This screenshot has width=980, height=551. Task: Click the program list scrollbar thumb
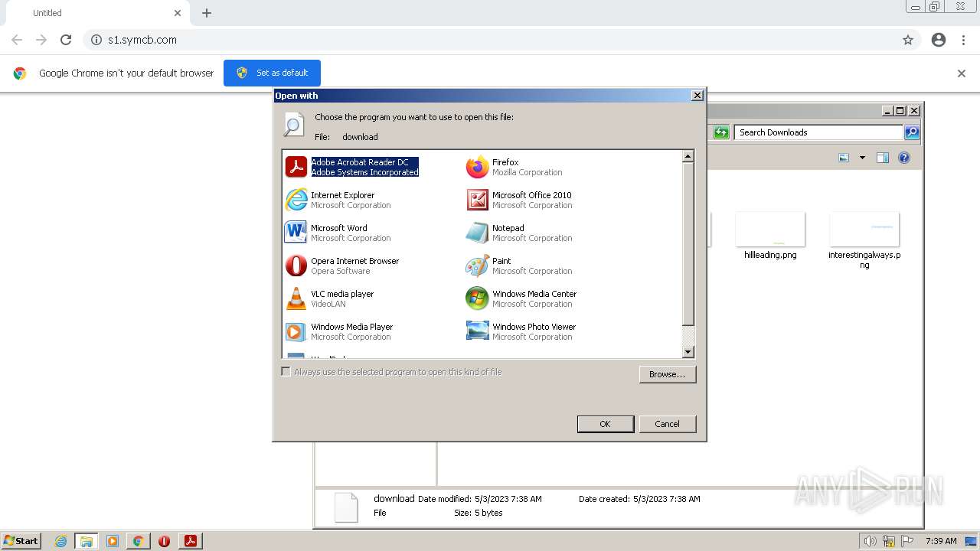[x=688, y=243]
